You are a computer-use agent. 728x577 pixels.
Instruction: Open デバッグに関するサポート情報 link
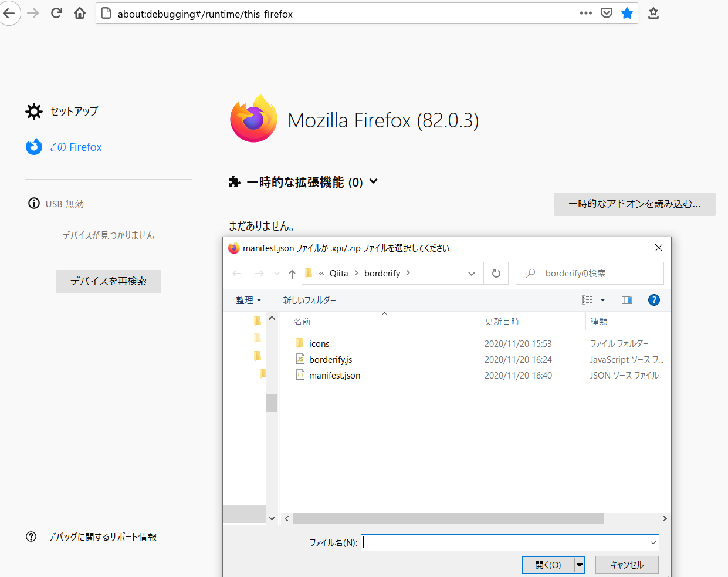102,537
